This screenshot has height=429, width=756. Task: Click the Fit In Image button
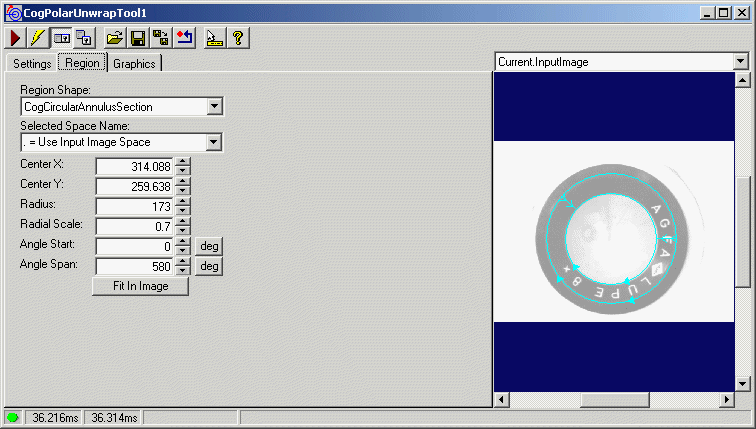coord(140,286)
